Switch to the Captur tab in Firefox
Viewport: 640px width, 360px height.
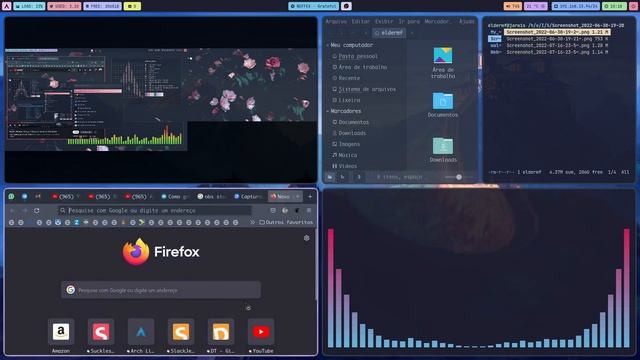click(248, 196)
